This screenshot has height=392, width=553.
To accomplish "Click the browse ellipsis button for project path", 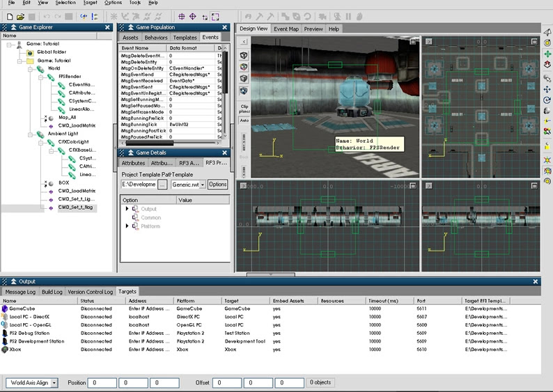I will pyautogui.click(x=162, y=185).
